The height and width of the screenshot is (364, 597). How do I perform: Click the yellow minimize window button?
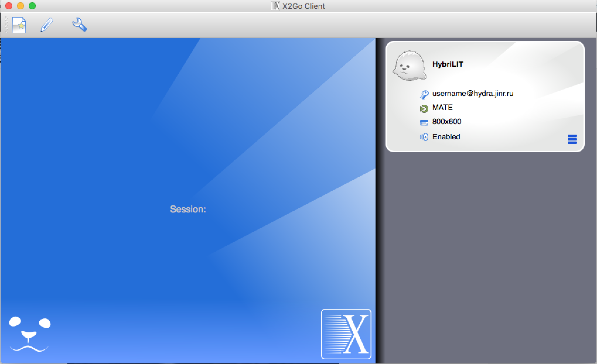tap(21, 6)
